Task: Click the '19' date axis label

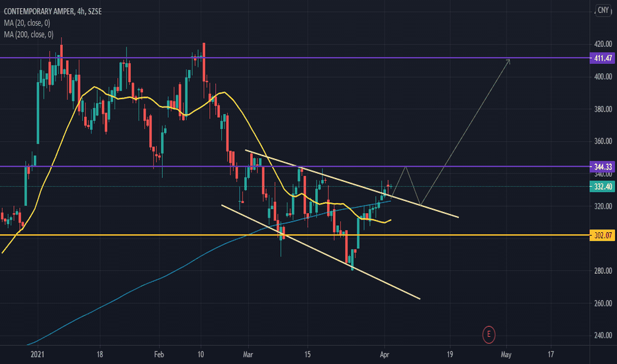Action: click(450, 355)
